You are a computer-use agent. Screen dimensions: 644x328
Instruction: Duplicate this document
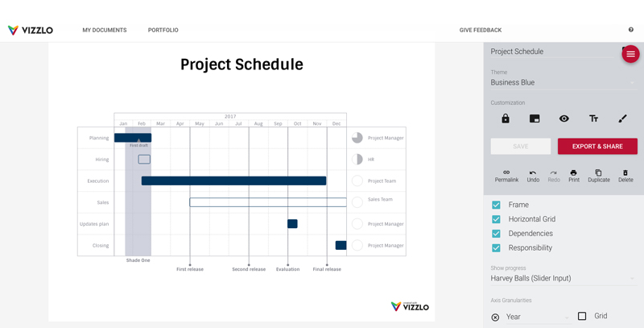pyautogui.click(x=599, y=176)
